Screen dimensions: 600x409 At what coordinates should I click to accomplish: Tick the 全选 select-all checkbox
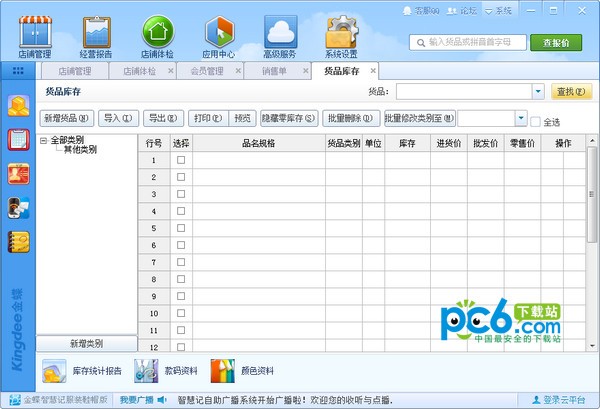536,122
